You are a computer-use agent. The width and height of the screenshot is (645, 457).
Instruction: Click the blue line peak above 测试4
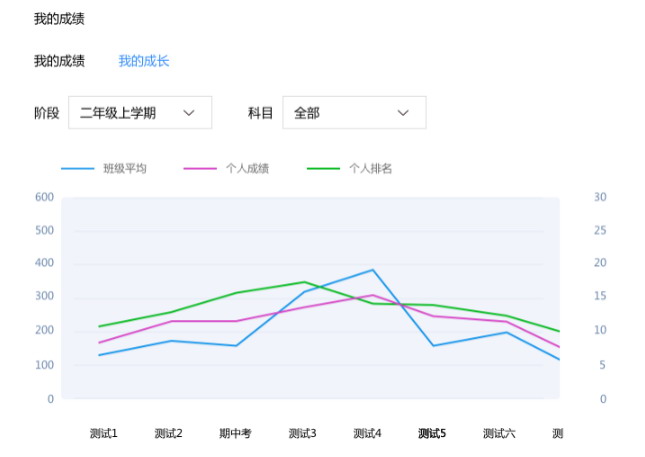pos(372,270)
